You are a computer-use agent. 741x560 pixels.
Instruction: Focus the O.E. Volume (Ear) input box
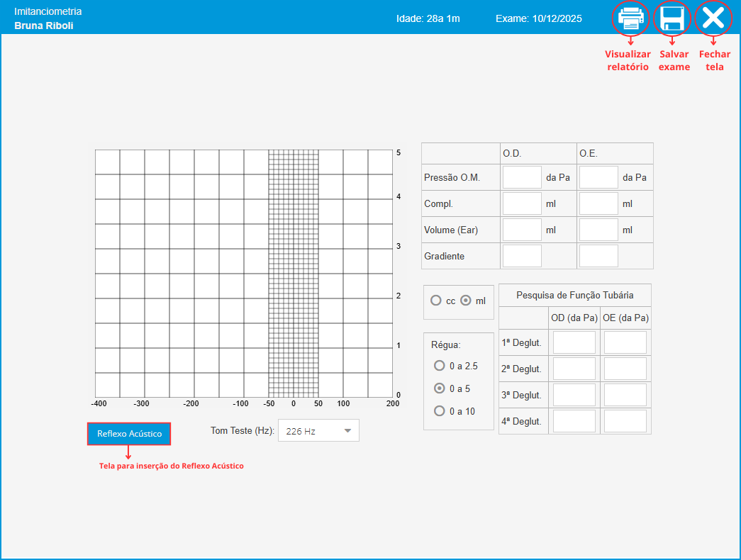coord(598,230)
